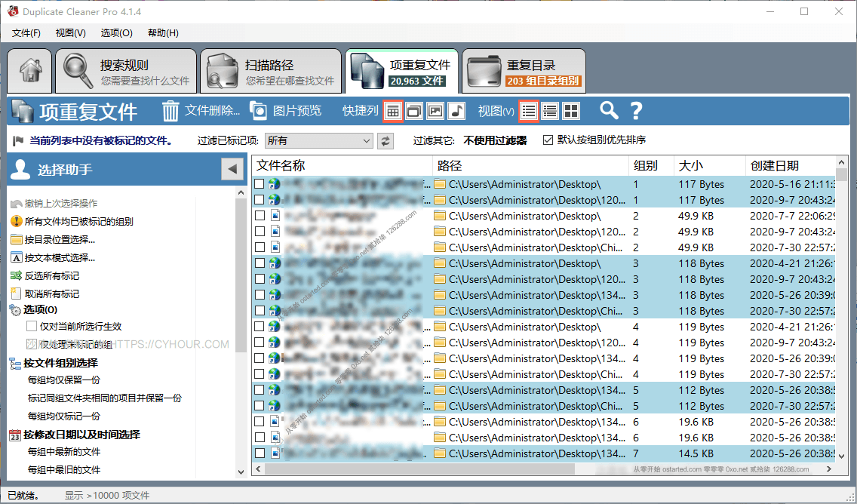857x504 pixels.
Task: Expand 按修改日期以及时间选择 section
Action: coord(75,435)
